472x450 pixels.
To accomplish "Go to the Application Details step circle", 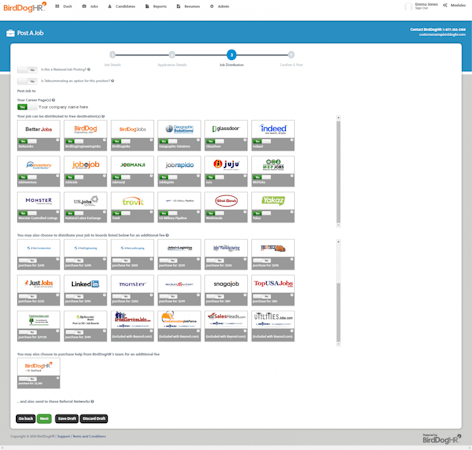I will (x=172, y=55).
